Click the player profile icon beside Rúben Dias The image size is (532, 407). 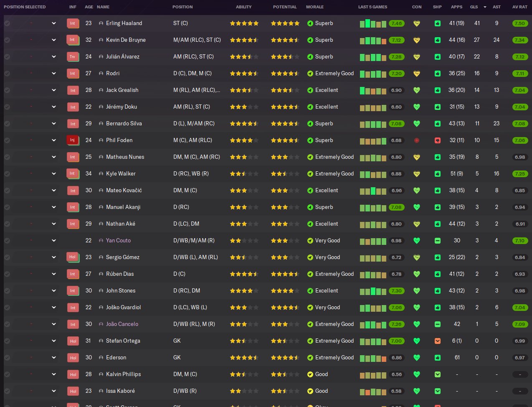tap(101, 274)
